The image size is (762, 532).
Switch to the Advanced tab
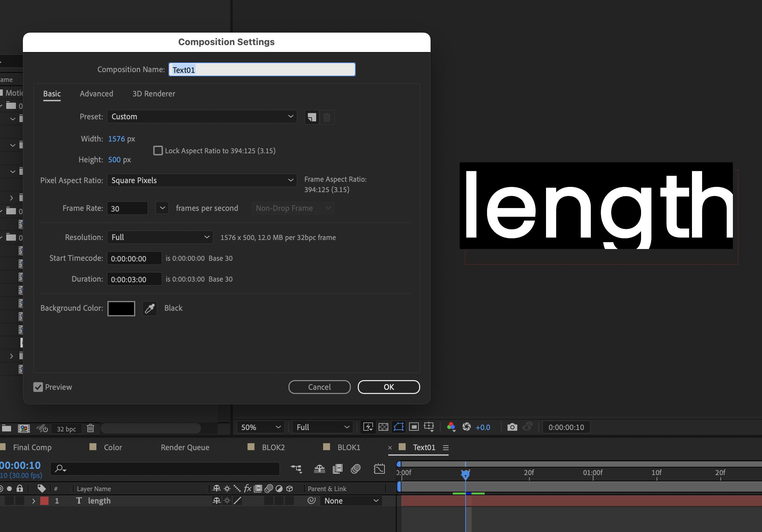coord(96,94)
